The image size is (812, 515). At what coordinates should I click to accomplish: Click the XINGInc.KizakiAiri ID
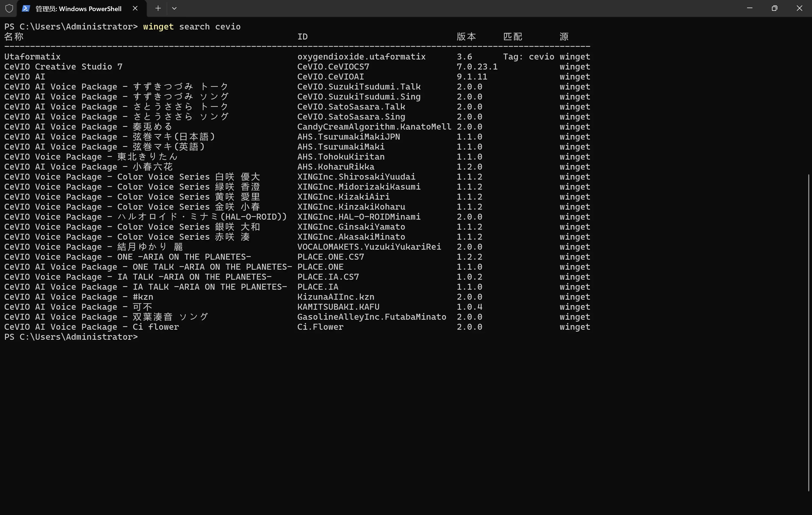click(343, 197)
